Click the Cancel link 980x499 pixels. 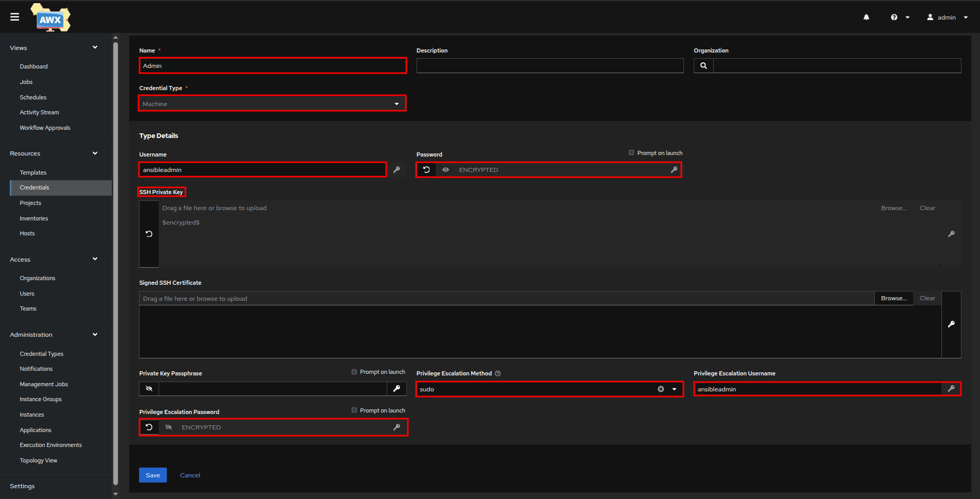190,475
